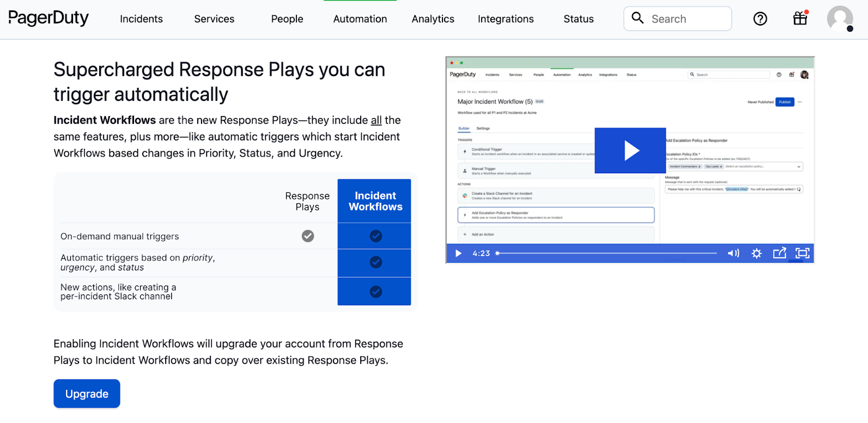
Task: Enter fullscreen mode on the video
Action: pos(802,253)
